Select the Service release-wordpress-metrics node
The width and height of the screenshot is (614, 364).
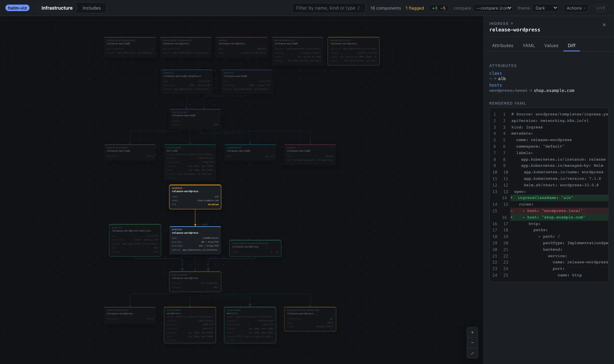pyautogui.click(x=135, y=240)
